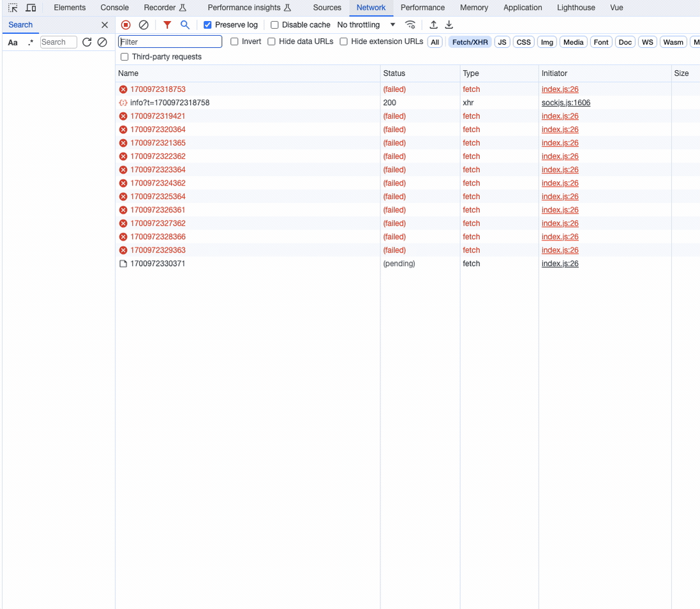Open the Lighthouse tab
Screen dimensions: 700x609
pos(576,8)
